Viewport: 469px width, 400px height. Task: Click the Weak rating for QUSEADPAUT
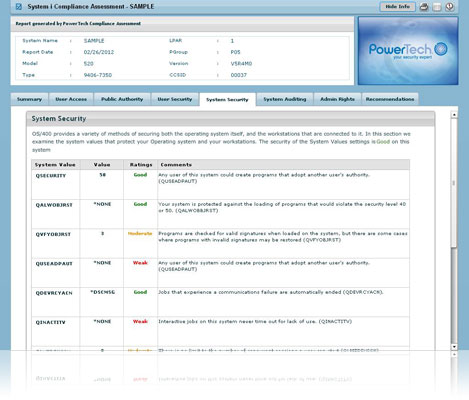140,263
